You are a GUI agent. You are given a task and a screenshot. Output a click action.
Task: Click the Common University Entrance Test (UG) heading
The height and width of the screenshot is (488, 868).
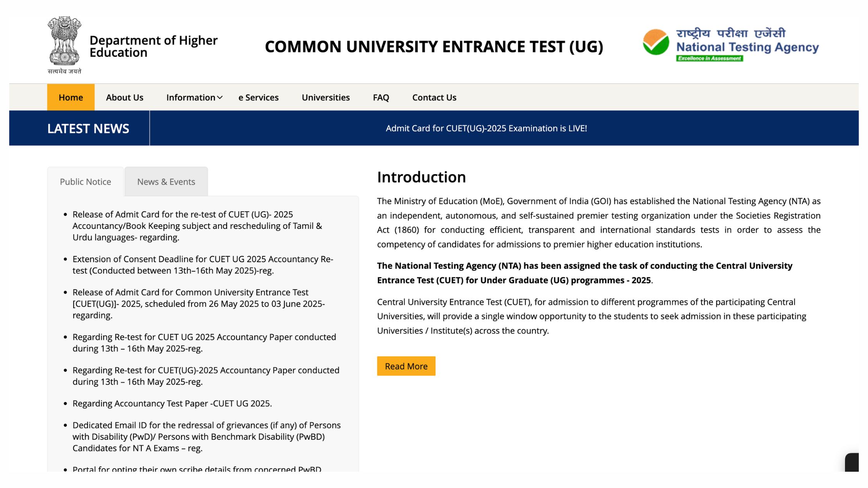(x=434, y=46)
